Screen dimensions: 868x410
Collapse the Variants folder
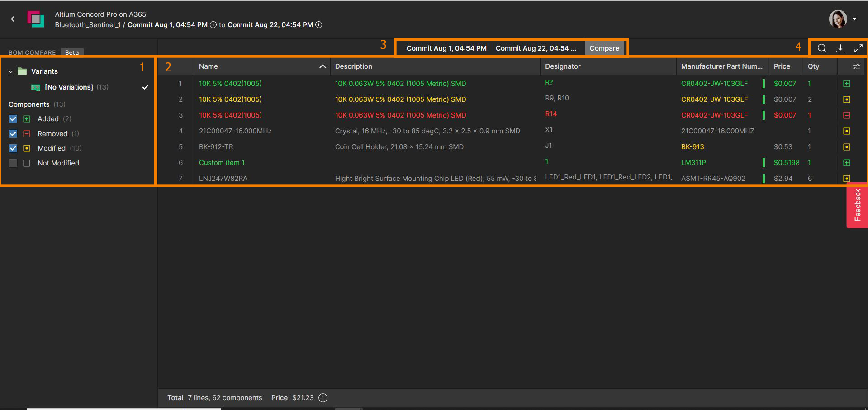point(11,71)
